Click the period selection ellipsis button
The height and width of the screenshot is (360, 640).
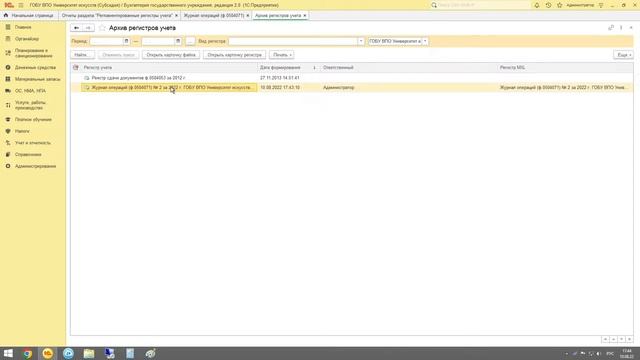click(x=190, y=41)
